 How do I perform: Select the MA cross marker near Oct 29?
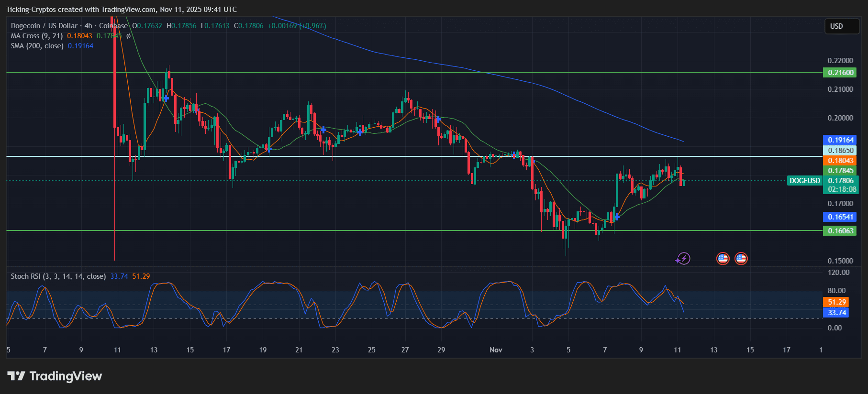point(437,119)
